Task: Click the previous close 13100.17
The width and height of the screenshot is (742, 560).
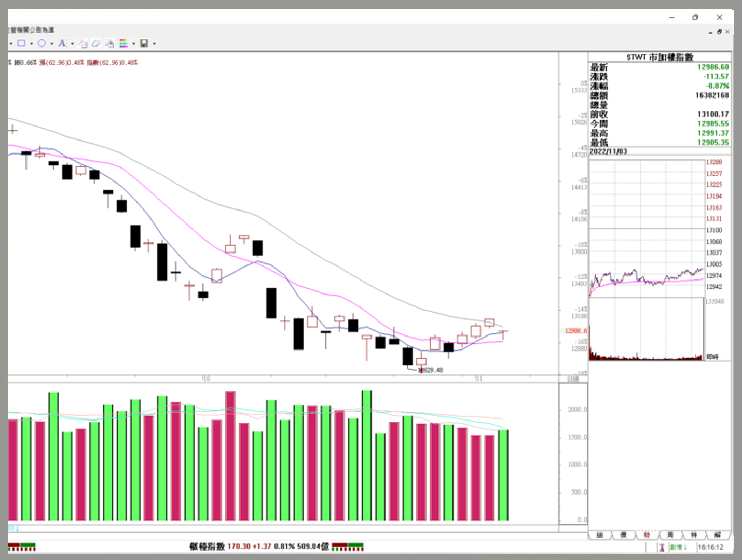Action: pyautogui.click(x=713, y=115)
